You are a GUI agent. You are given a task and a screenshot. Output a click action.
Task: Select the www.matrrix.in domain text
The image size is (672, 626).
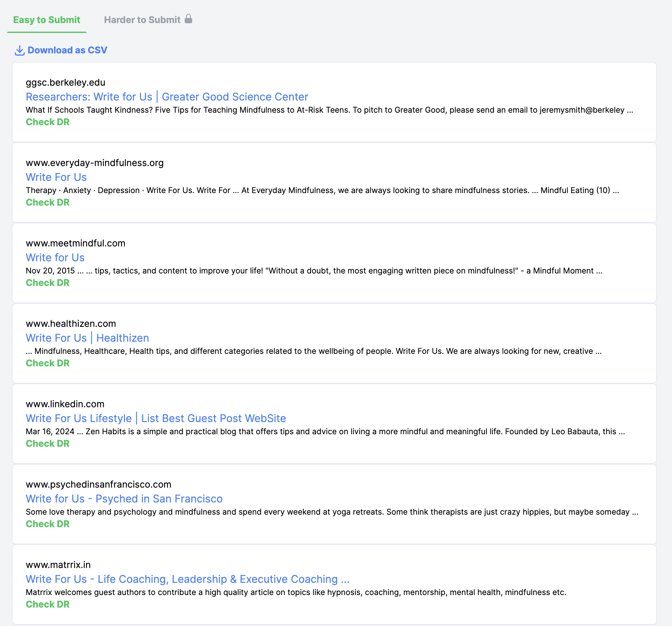58,565
